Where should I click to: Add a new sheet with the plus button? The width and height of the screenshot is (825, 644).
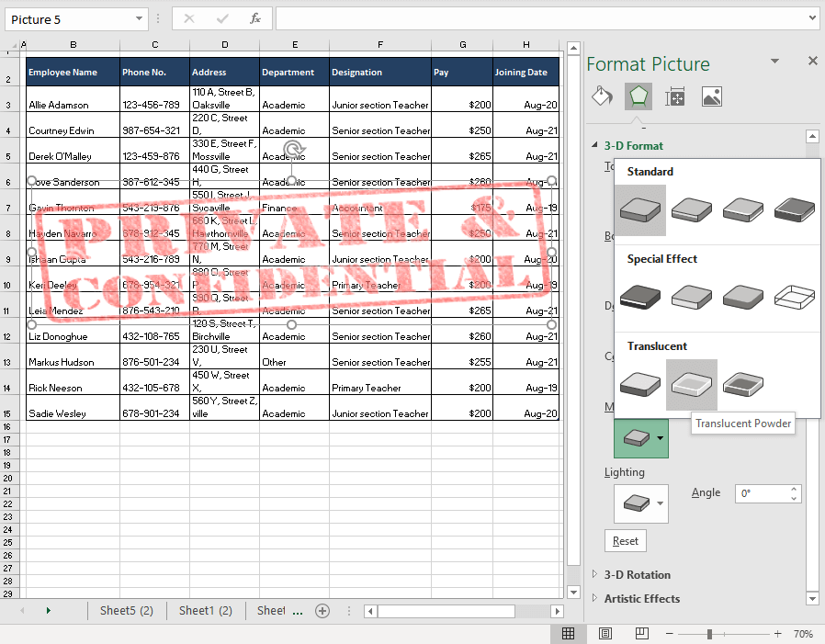click(x=321, y=610)
